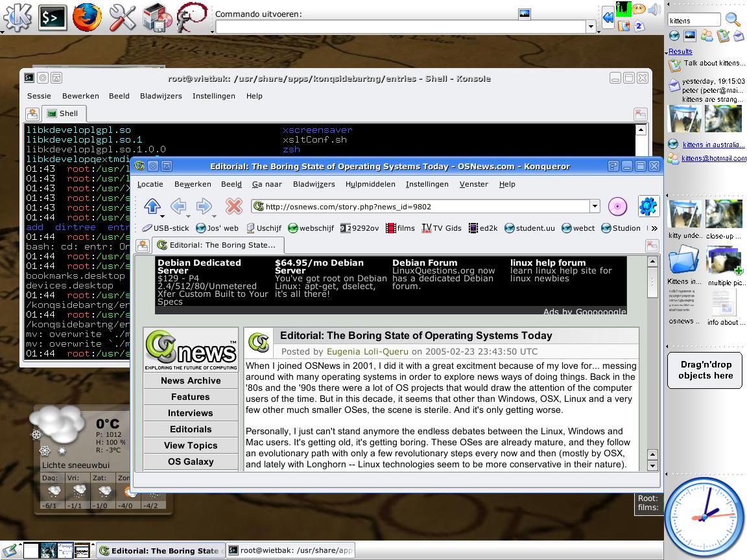
Task: Open the 9292ov bookmark
Action: coord(360,228)
